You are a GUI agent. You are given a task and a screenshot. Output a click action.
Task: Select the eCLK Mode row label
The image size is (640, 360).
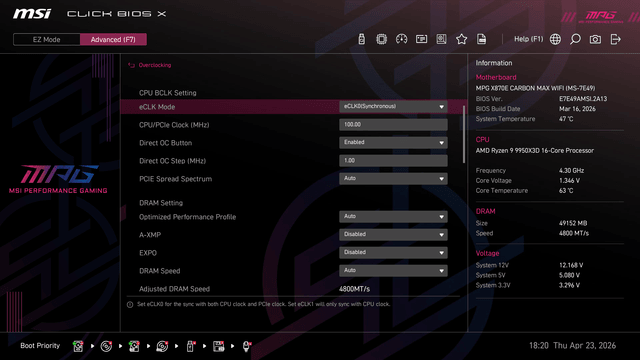[x=157, y=107]
